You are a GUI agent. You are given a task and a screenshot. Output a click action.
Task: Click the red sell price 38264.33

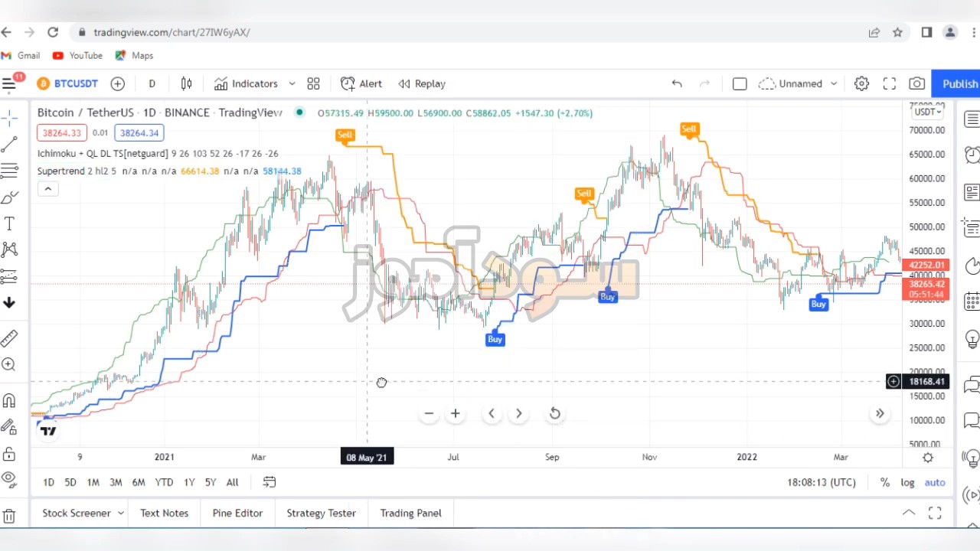tap(61, 133)
